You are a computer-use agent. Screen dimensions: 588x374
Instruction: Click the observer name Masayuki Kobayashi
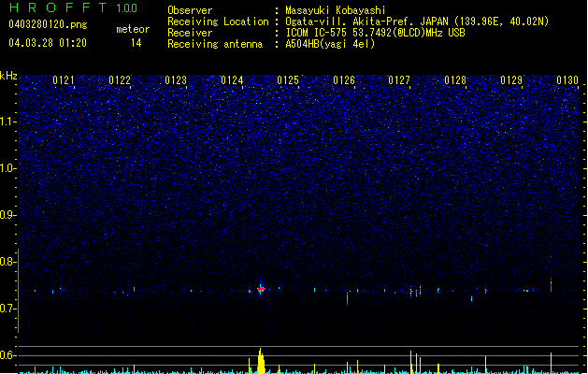click(336, 10)
